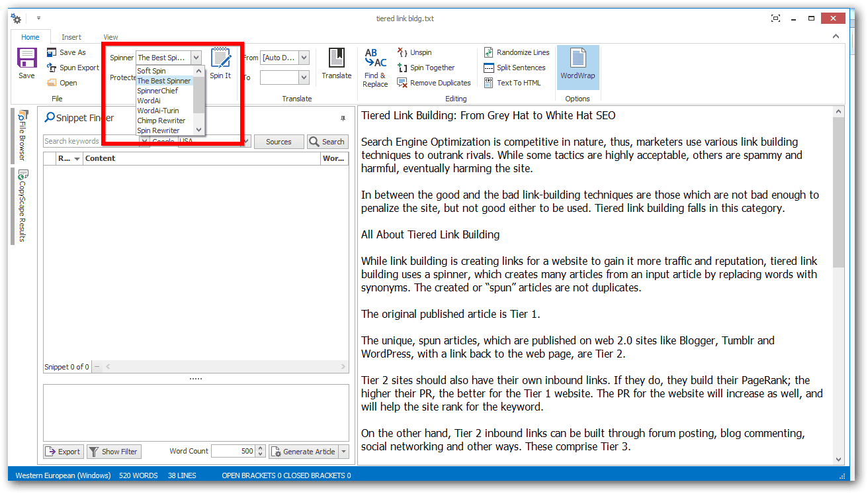Click the Generate Article button
The image size is (868, 494).
pyautogui.click(x=303, y=452)
